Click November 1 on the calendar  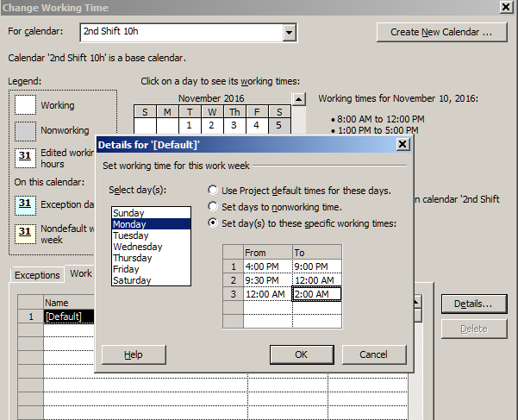pyautogui.click(x=190, y=125)
